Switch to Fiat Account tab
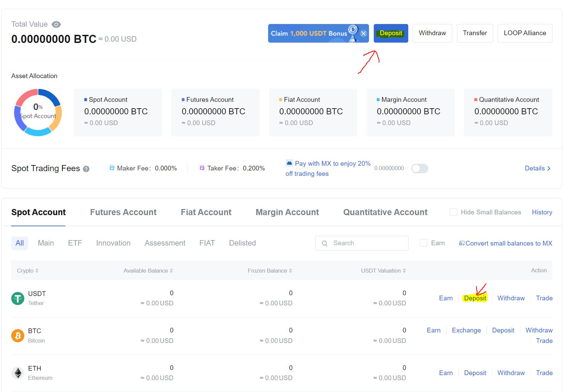This screenshot has height=392, width=586. [206, 212]
